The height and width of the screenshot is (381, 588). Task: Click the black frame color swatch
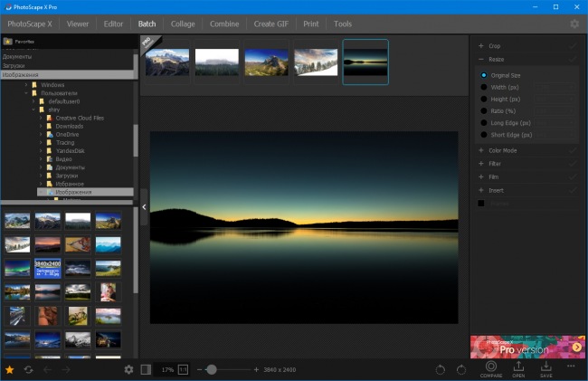point(481,204)
